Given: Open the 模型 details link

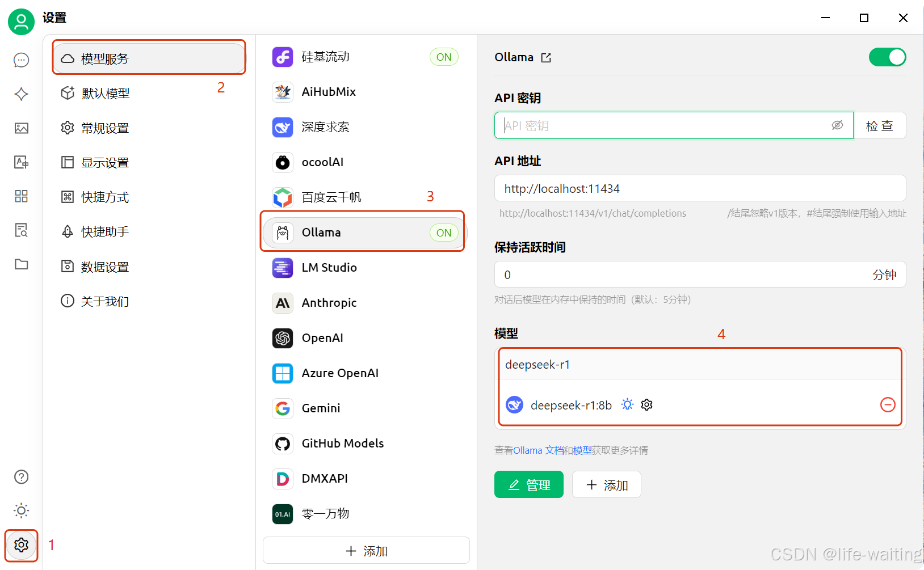Looking at the screenshot, I should tap(582, 450).
